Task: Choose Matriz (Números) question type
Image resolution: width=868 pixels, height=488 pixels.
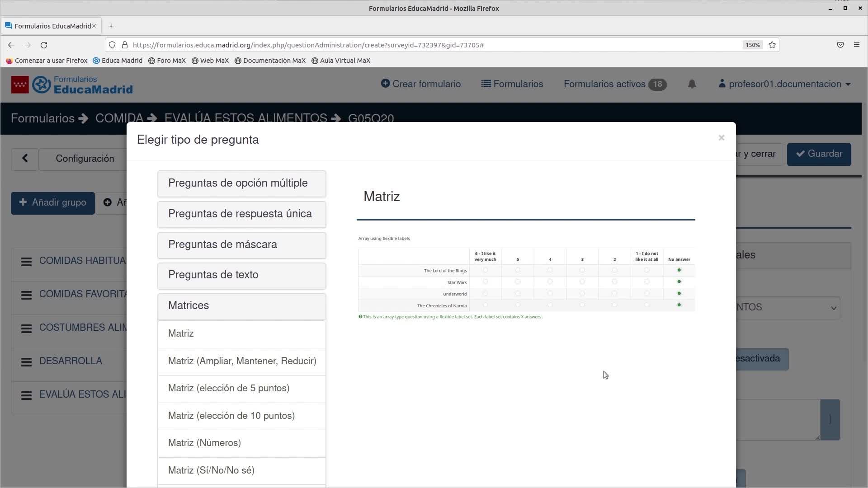Action: pos(204,443)
